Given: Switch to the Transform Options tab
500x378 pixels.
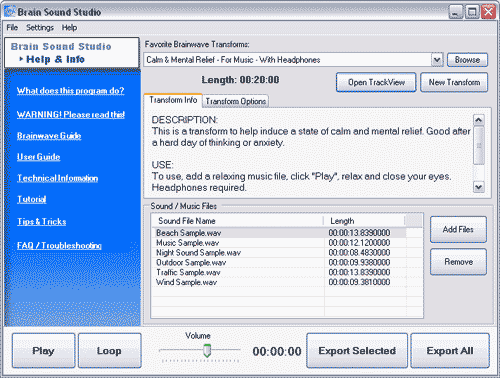Looking at the screenshot, I should (x=235, y=101).
